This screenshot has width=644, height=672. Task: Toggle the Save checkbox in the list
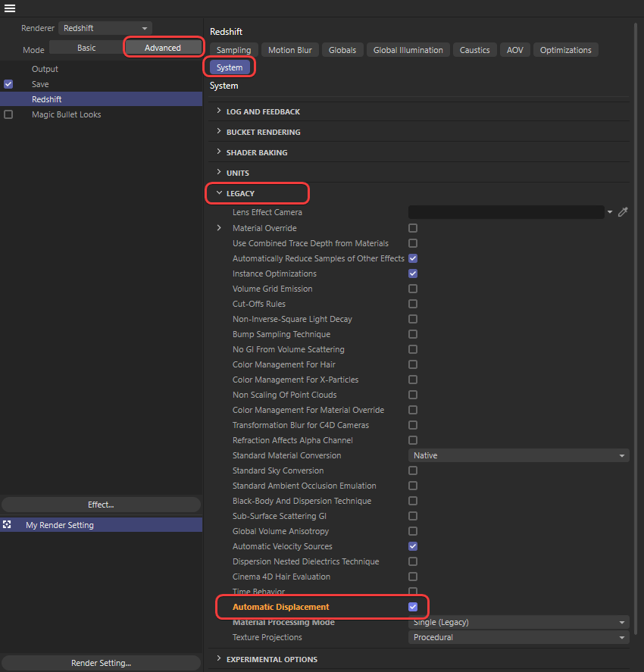click(x=8, y=84)
